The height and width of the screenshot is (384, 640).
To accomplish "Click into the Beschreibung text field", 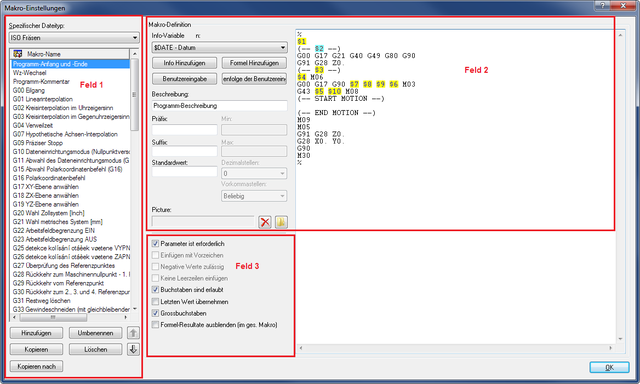I will [x=219, y=106].
